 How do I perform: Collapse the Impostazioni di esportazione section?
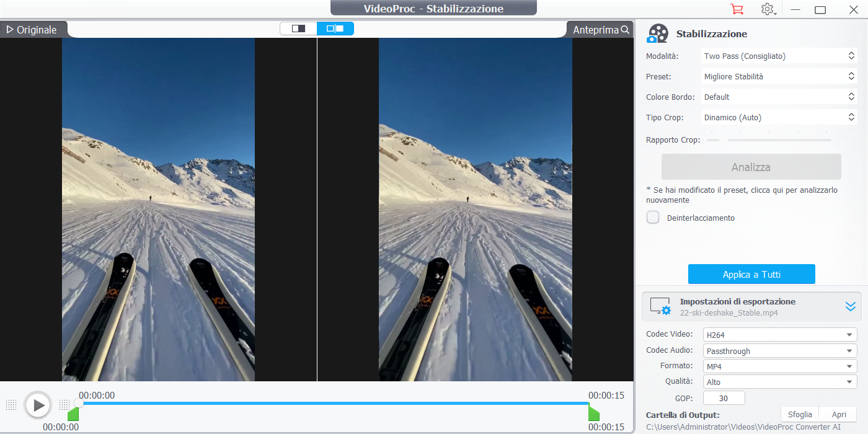(850, 306)
